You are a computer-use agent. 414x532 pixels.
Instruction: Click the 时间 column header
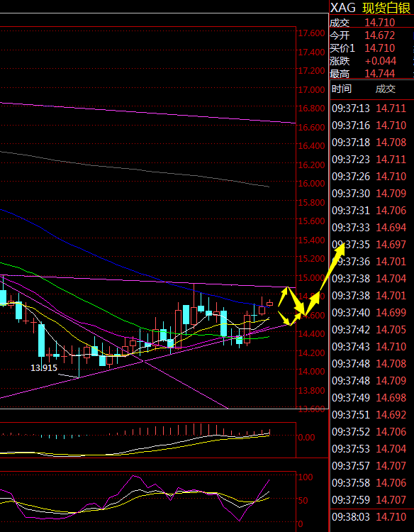click(342, 89)
